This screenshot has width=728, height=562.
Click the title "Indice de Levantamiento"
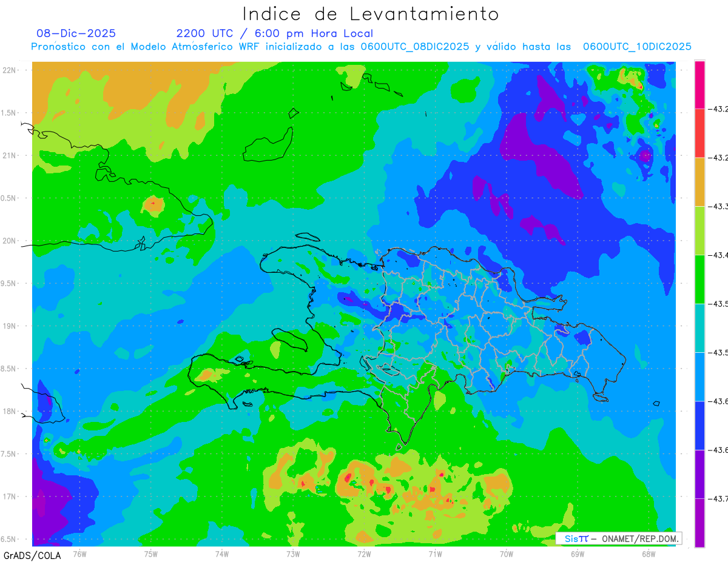(371, 13)
